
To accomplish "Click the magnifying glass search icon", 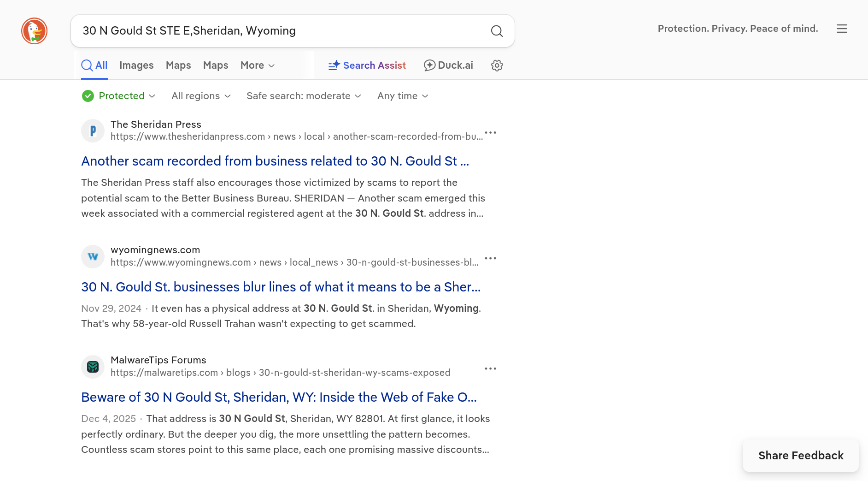I will coord(497,31).
